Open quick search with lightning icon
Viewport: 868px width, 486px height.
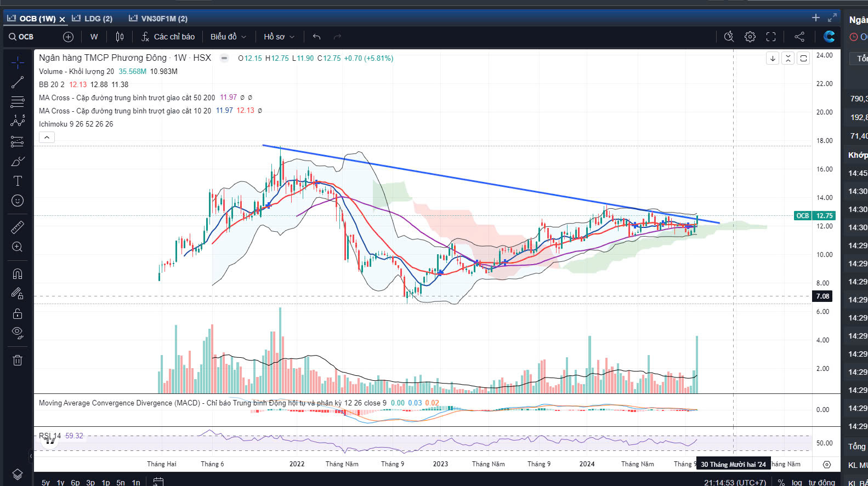coord(729,37)
